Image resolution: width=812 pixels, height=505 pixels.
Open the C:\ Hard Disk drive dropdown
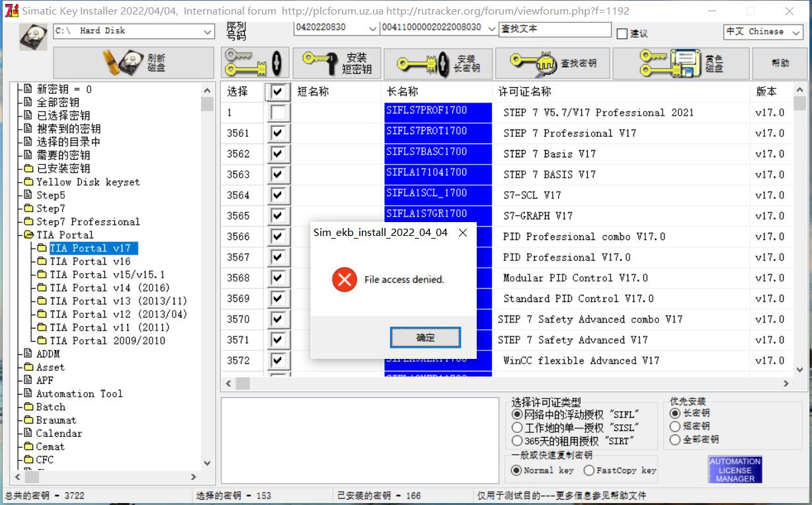click(208, 32)
